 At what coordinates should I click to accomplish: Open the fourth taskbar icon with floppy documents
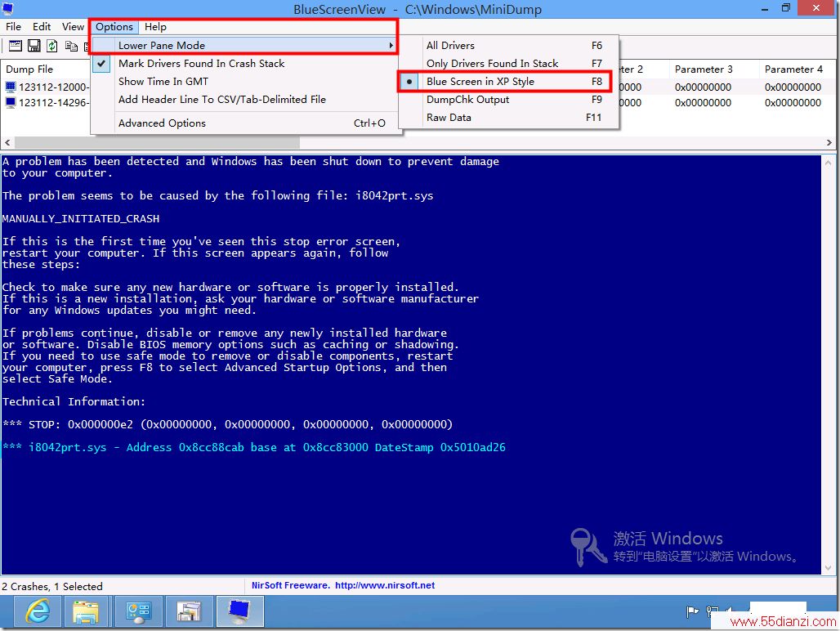tap(189, 611)
